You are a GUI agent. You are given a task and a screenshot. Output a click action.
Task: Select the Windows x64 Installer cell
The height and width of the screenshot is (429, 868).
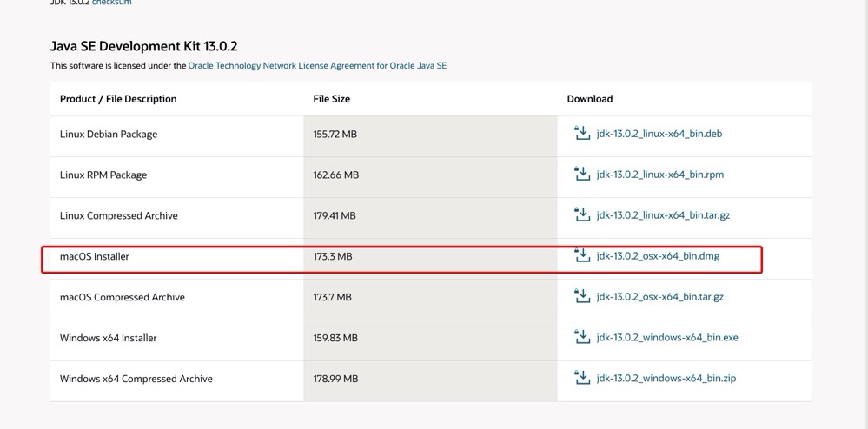[109, 338]
